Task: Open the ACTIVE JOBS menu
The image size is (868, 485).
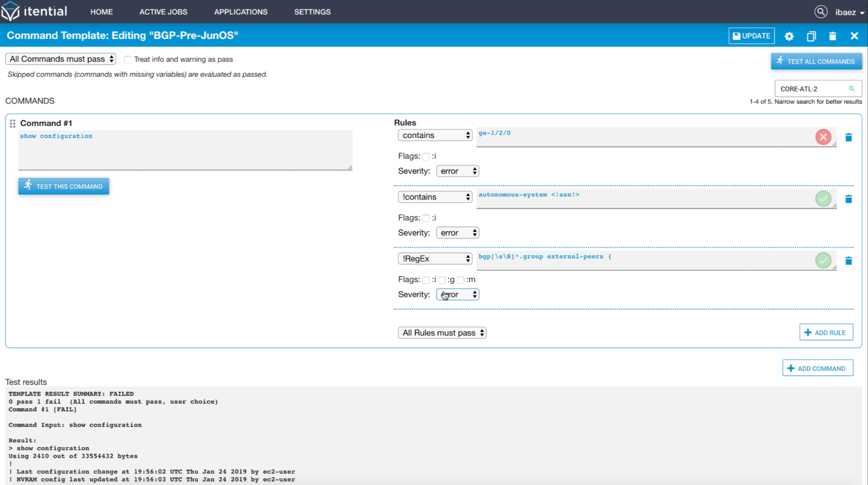Action: (163, 12)
